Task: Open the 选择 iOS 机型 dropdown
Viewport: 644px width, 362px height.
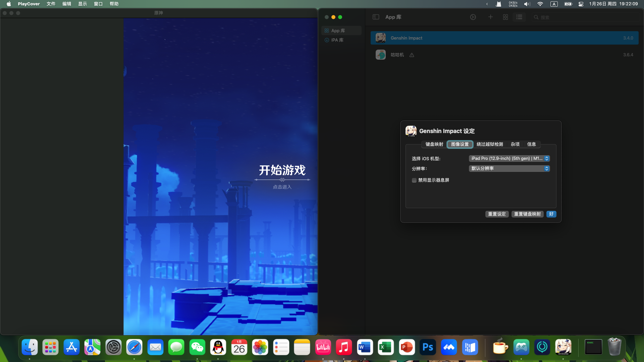Action: tap(509, 159)
